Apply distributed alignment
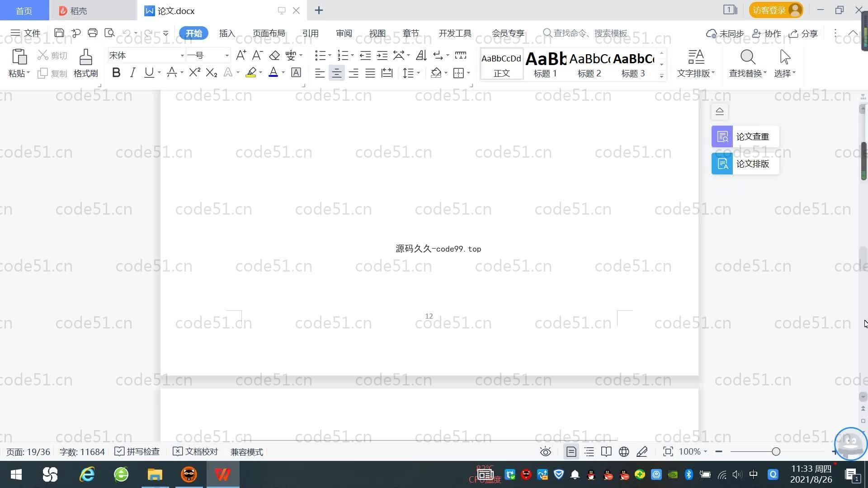The image size is (868, 488). (387, 73)
